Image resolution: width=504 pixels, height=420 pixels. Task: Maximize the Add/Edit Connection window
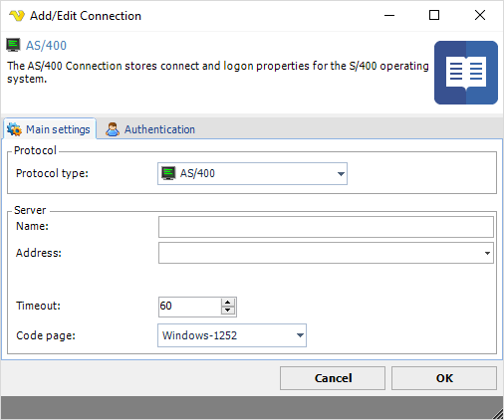click(434, 15)
